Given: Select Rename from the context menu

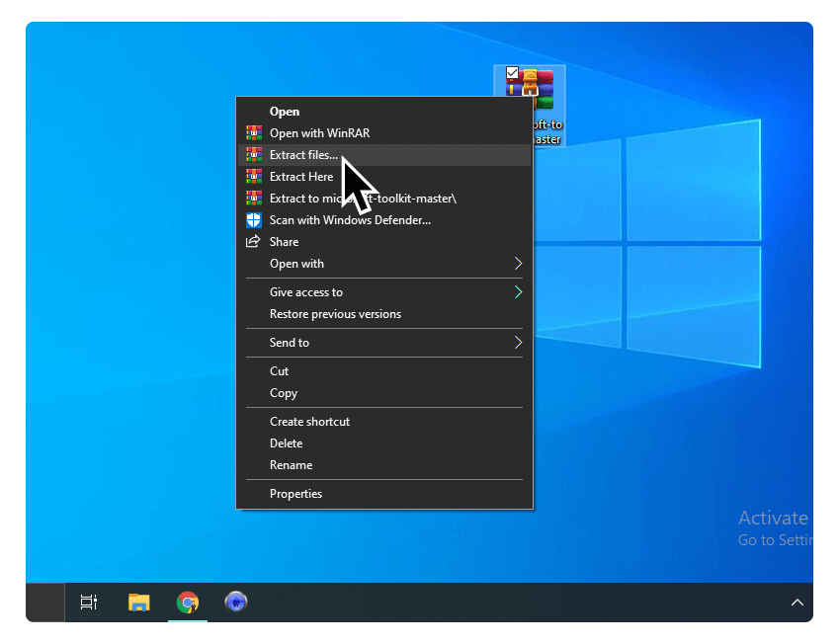Looking at the screenshot, I should click(384, 465).
